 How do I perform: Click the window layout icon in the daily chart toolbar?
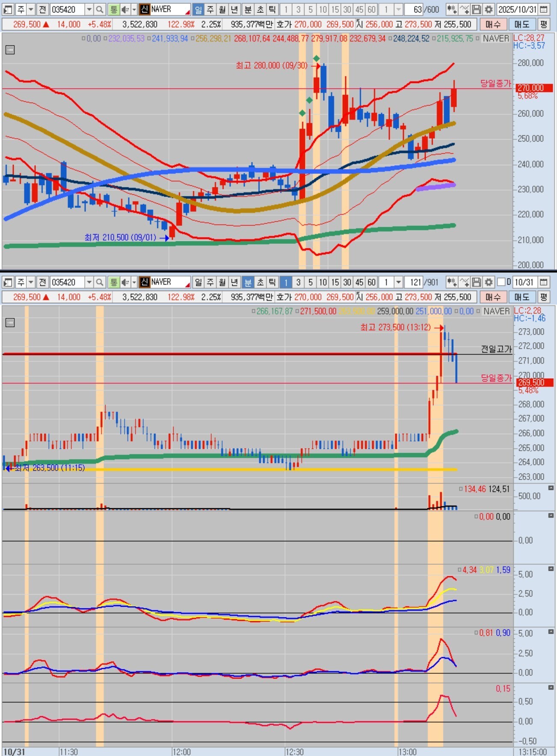[x=7, y=9]
